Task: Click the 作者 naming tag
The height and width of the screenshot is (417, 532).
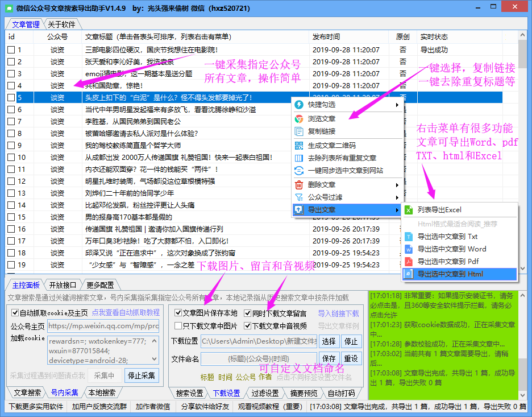Action: coord(265,377)
